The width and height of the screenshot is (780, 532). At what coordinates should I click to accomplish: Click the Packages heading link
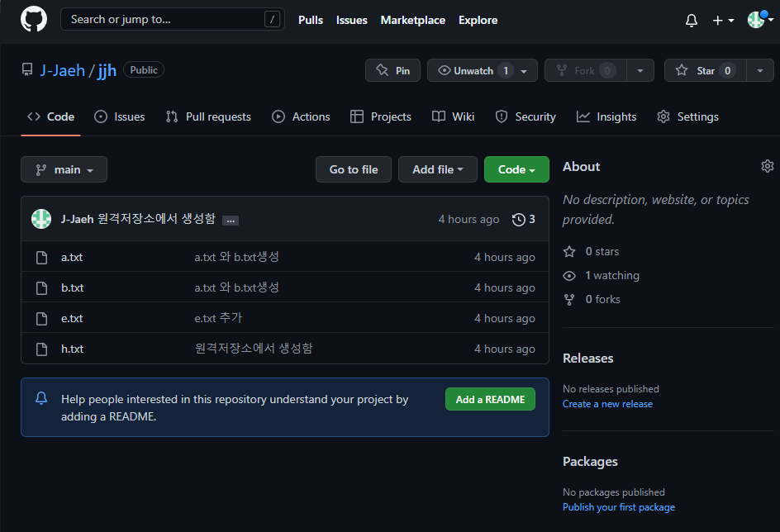[590, 462]
